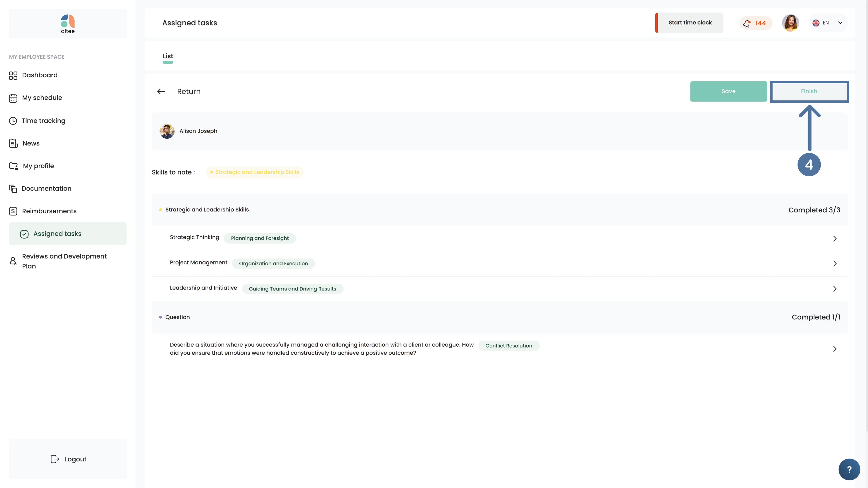Click the Finish button

(809, 91)
